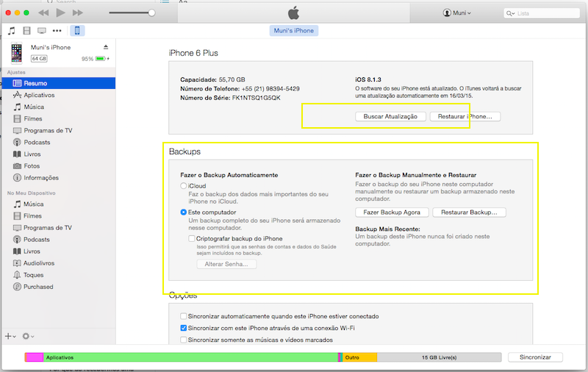Enable Criptografar backup do iPhone checkbox

(x=192, y=238)
